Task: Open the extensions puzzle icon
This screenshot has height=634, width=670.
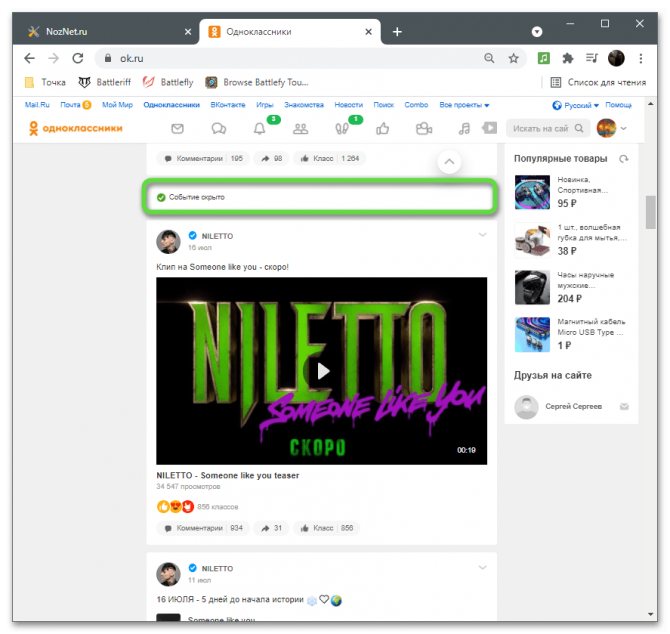Action: pos(567,58)
